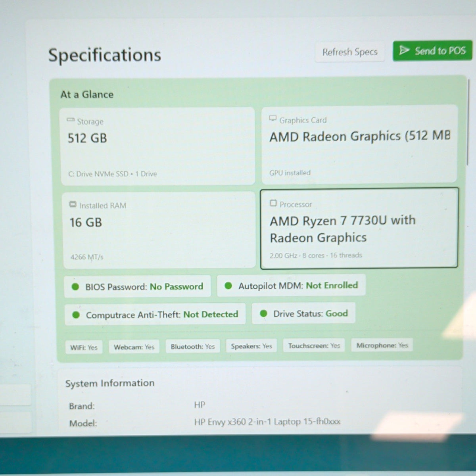Select the 16 GB installed RAM value
Viewport: 476px width, 476px height.
(x=86, y=223)
